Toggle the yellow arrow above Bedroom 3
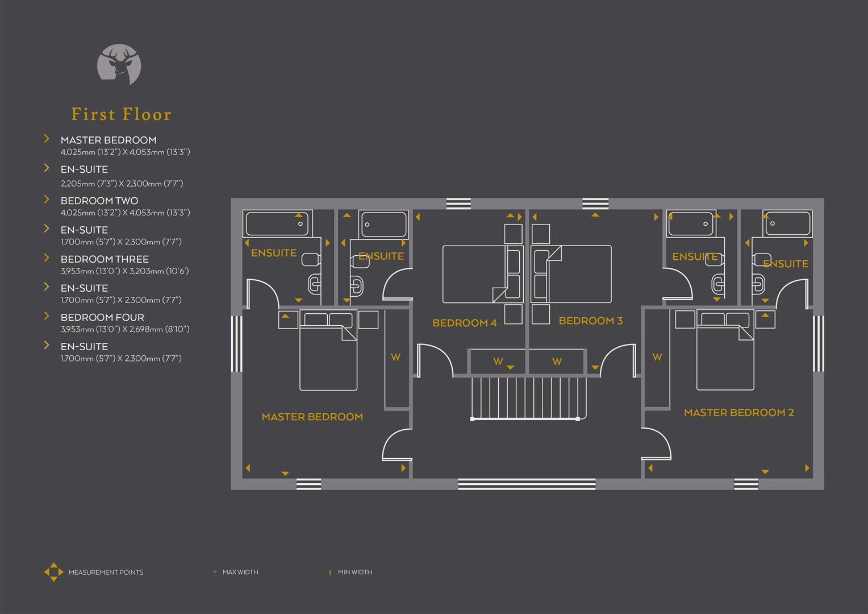The image size is (868, 614). point(595,215)
